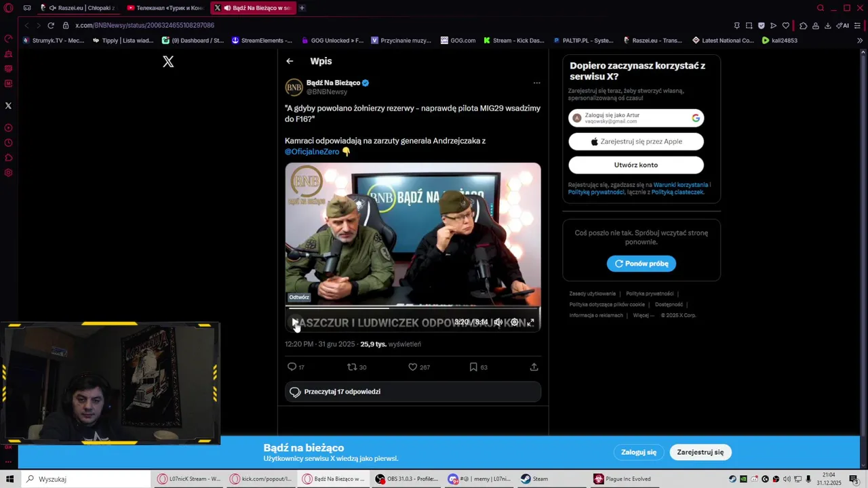Open the extensions cube icon
Viewport: 868px width, 488px height.
[803, 26]
